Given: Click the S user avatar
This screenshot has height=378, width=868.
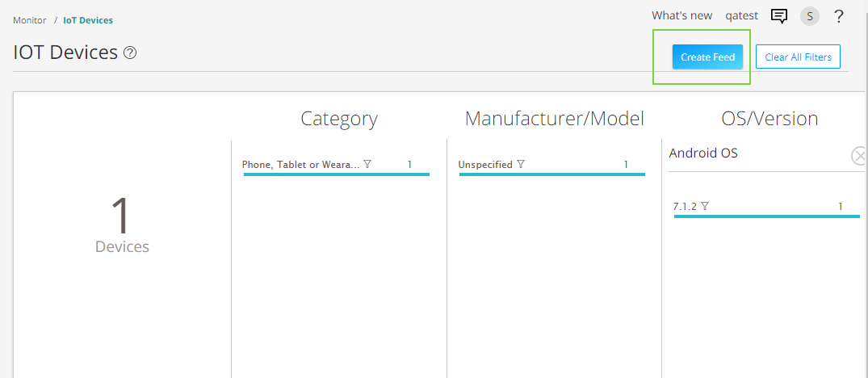Looking at the screenshot, I should [x=809, y=16].
